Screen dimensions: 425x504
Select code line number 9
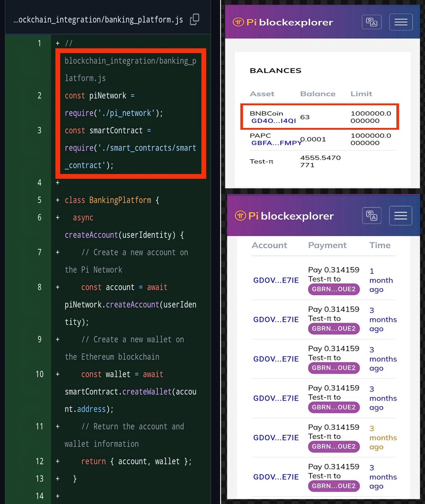[39, 339]
